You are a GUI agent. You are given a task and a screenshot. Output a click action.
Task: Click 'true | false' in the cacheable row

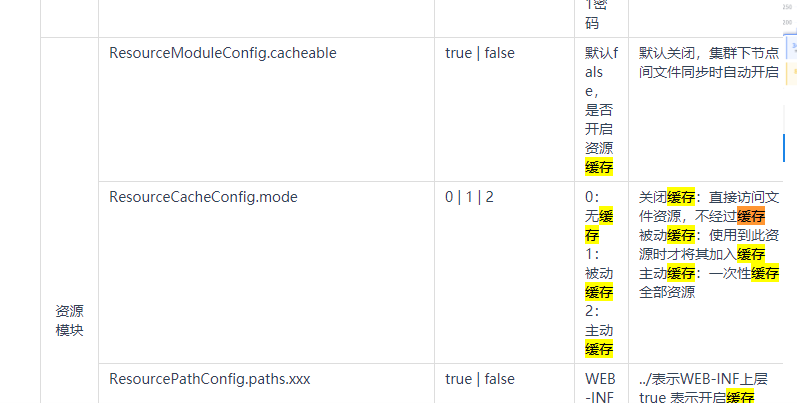(480, 53)
